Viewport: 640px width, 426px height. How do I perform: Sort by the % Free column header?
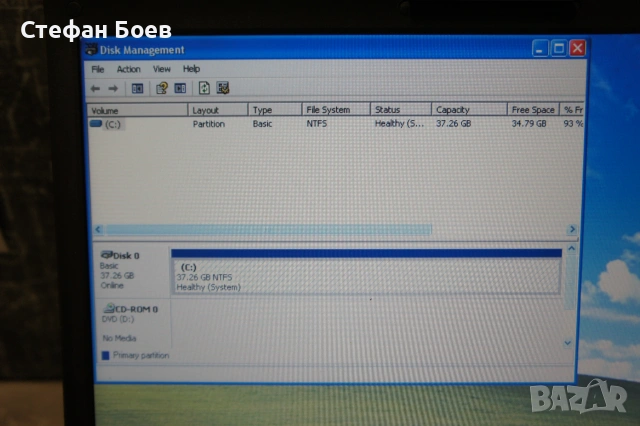click(x=572, y=110)
